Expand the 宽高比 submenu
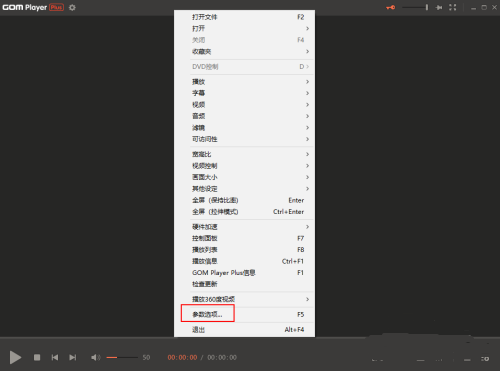This screenshot has height=371, width=500. click(x=244, y=154)
